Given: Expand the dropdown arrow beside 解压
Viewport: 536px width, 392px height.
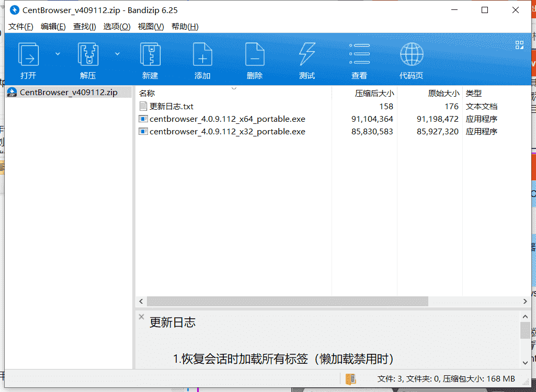Looking at the screenshot, I should 117,54.
